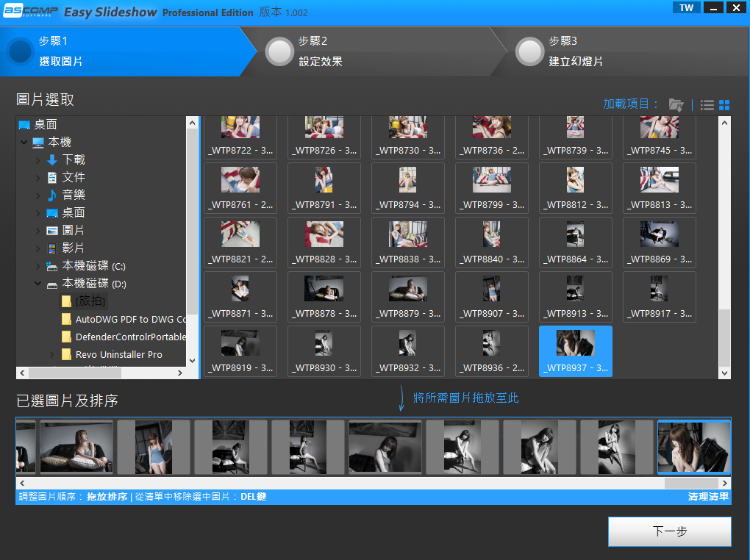Click the TW language button
Screen dimensions: 750x560
[686, 7]
